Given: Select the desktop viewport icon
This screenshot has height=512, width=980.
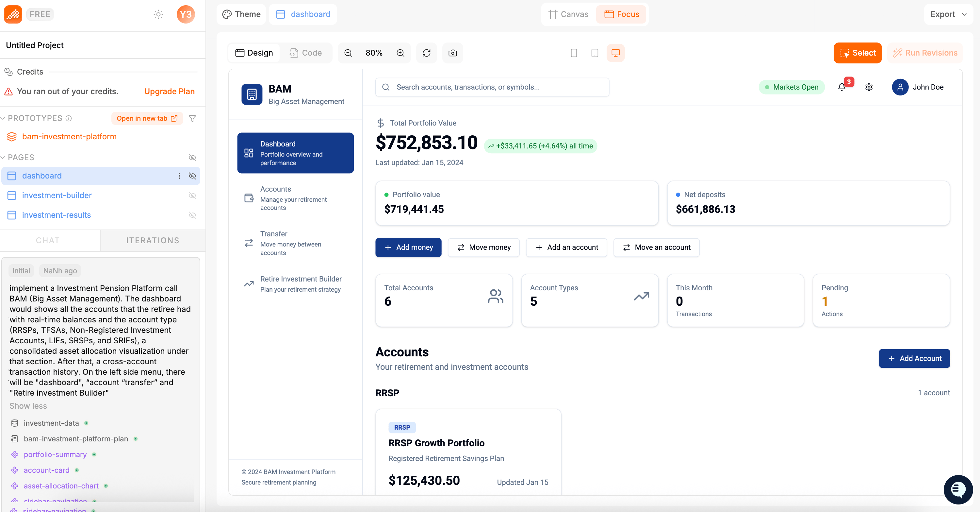Looking at the screenshot, I should pos(615,53).
